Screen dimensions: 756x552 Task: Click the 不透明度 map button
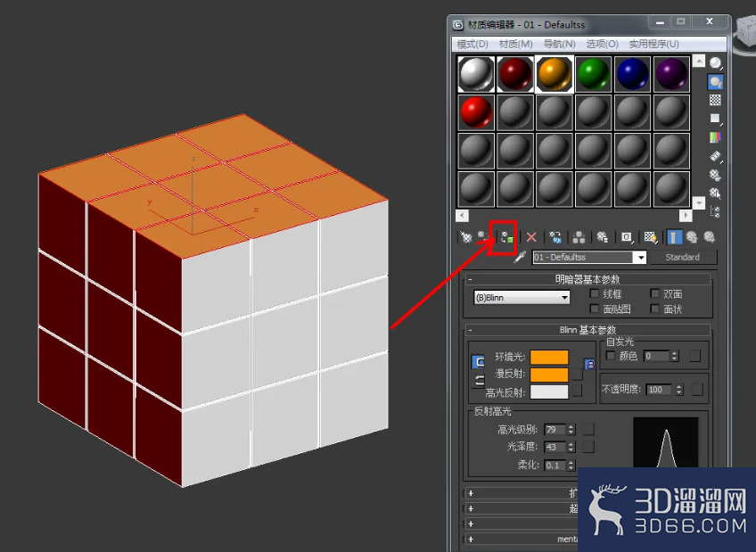pos(697,390)
